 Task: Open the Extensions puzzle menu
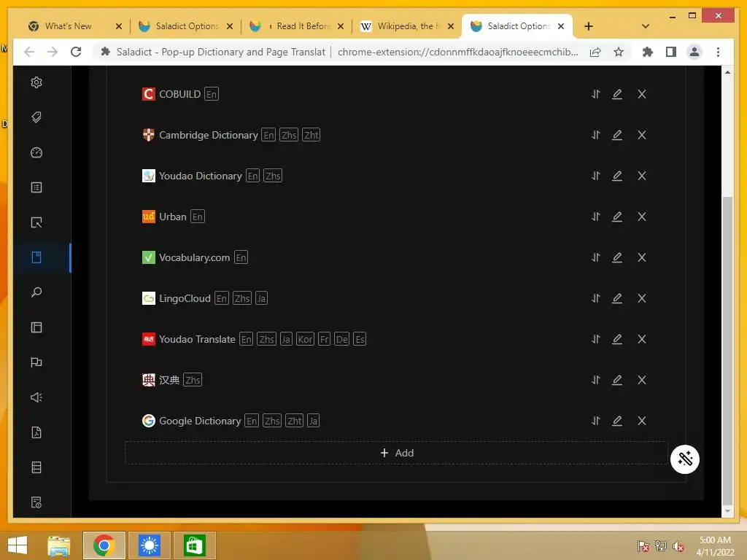tap(648, 52)
